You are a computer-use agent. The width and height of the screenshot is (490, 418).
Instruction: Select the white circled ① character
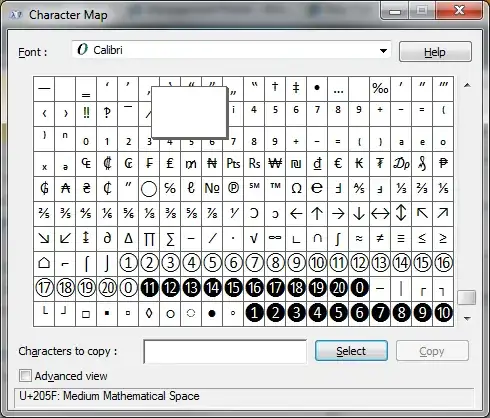pos(128,264)
